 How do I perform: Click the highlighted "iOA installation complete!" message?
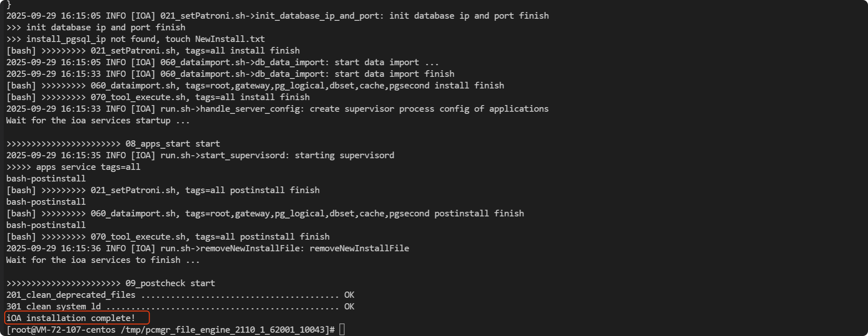point(71,318)
